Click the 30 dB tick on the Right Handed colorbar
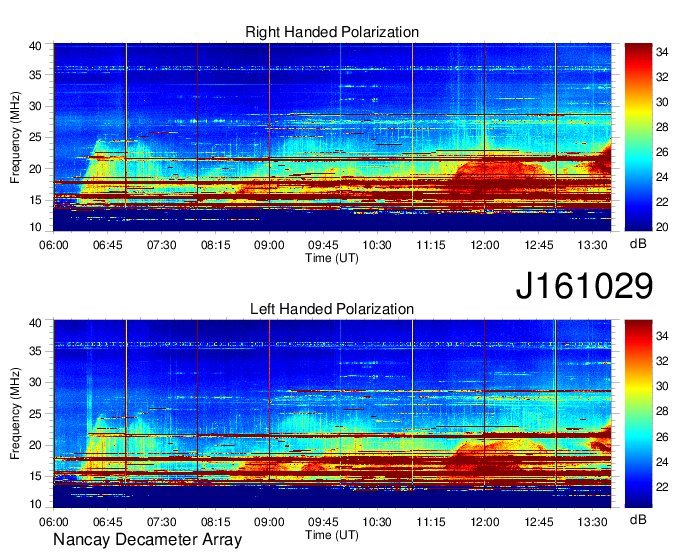This screenshot has width=680, height=552. tap(662, 102)
